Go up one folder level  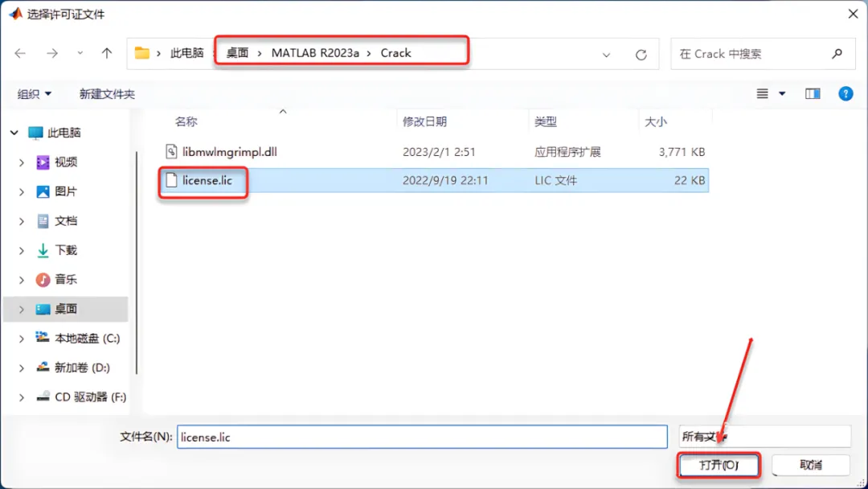[107, 53]
